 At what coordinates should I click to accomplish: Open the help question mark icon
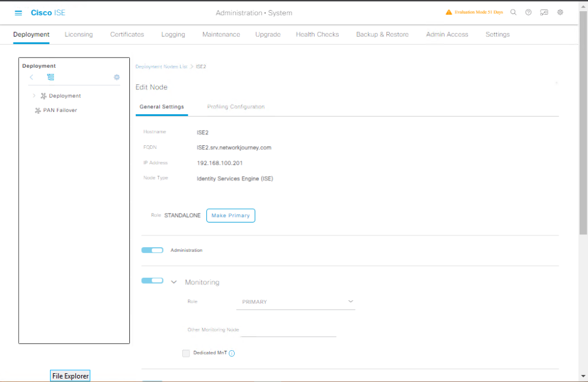click(529, 12)
